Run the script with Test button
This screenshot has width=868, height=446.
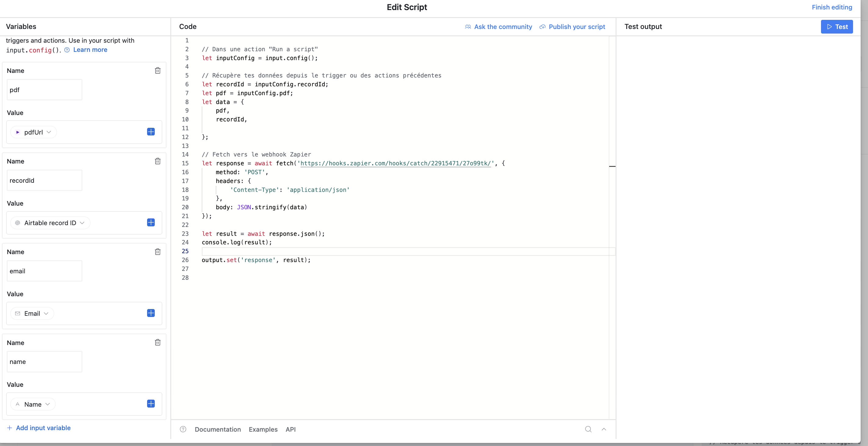(x=836, y=27)
